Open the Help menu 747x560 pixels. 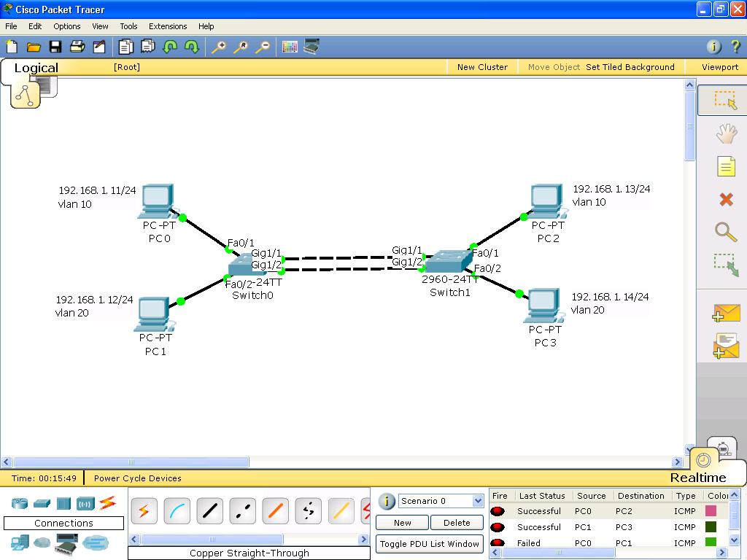pos(206,26)
